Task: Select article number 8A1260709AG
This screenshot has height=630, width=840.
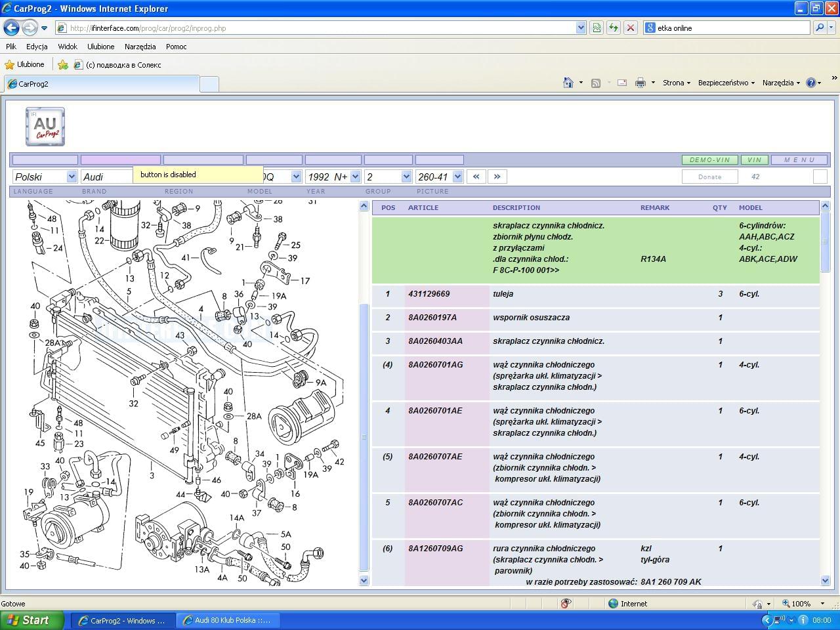Action: point(435,549)
